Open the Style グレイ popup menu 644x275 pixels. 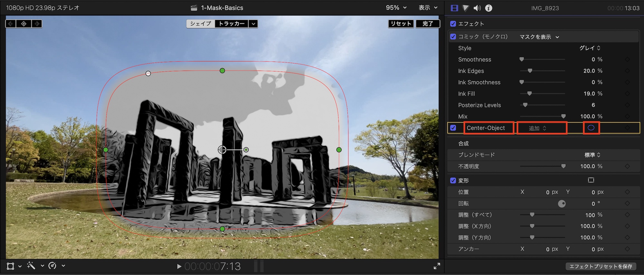click(x=590, y=48)
